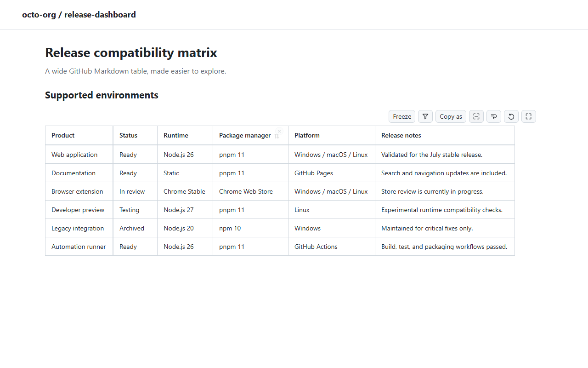Click the In review status cell
The width and height of the screenshot is (588, 368).
[x=135, y=191]
